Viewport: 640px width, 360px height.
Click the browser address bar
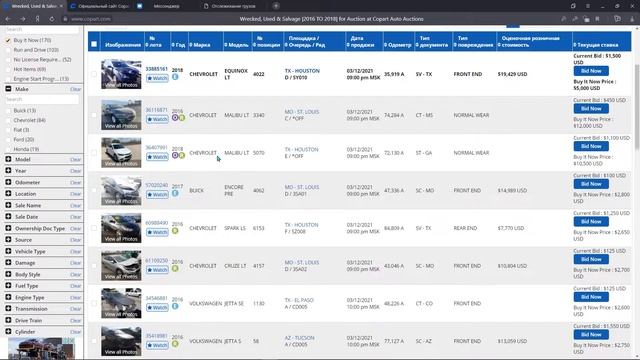tap(91, 19)
